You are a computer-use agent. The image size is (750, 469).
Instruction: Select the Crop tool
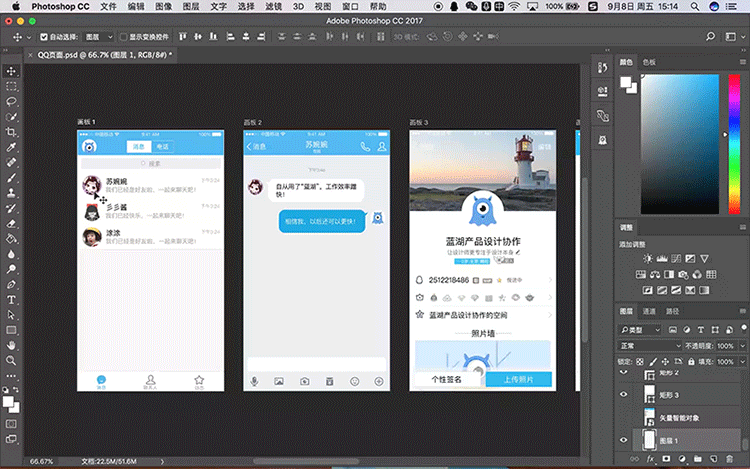[x=11, y=132]
